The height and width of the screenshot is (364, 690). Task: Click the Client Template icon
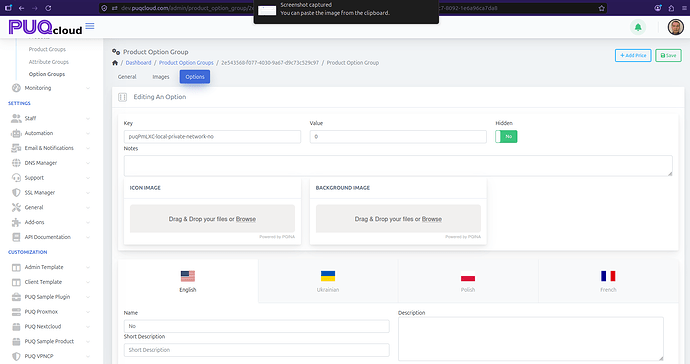click(x=16, y=282)
